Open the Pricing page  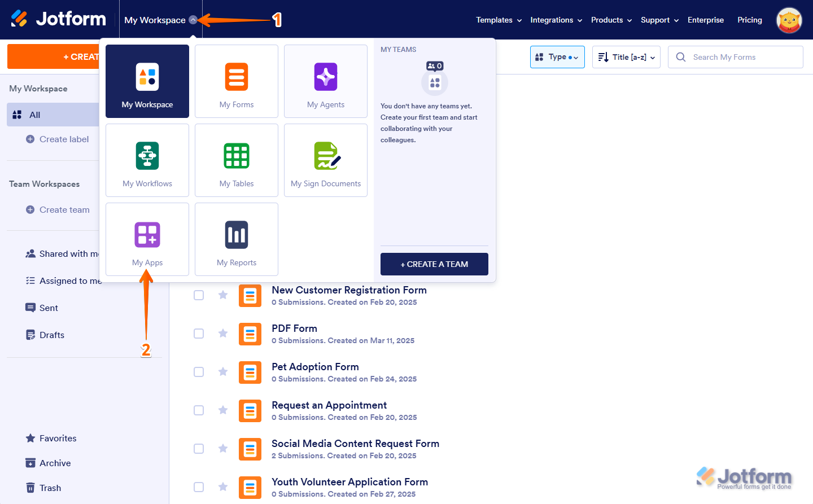coord(750,20)
